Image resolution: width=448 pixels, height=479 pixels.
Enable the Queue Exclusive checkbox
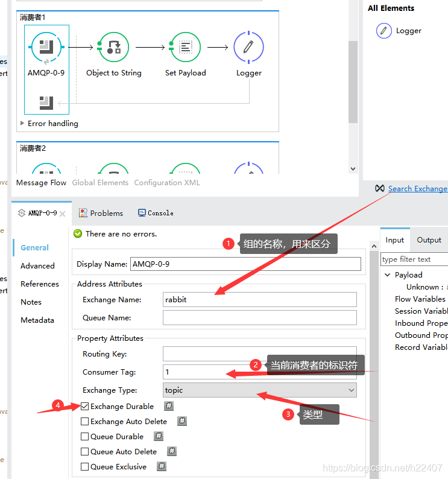(x=84, y=466)
